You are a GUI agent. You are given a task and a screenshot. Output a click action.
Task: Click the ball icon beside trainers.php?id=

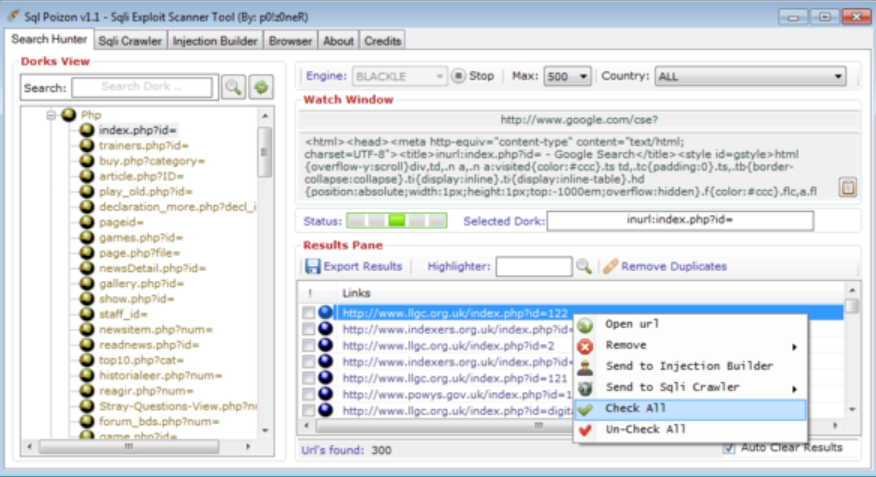coord(87,145)
